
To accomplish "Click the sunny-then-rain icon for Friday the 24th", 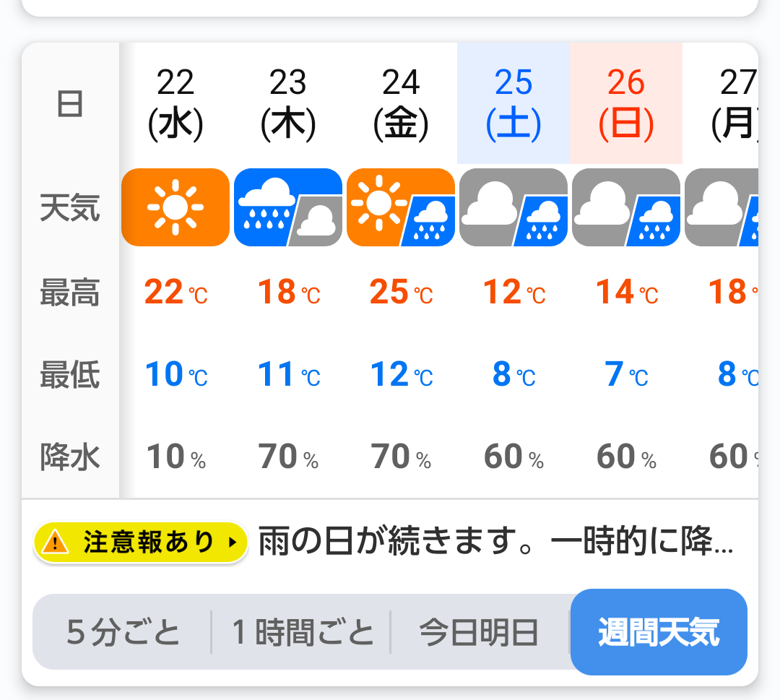I will [x=400, y=207].
